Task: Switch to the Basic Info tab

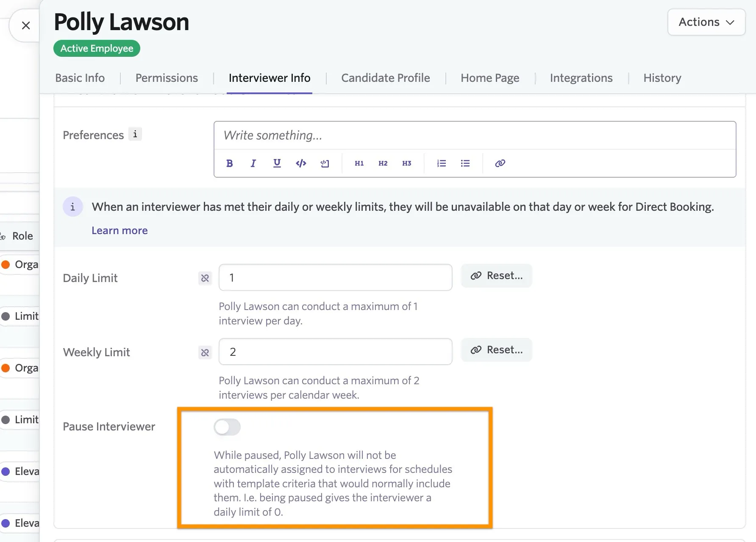Action: (80, 78)
